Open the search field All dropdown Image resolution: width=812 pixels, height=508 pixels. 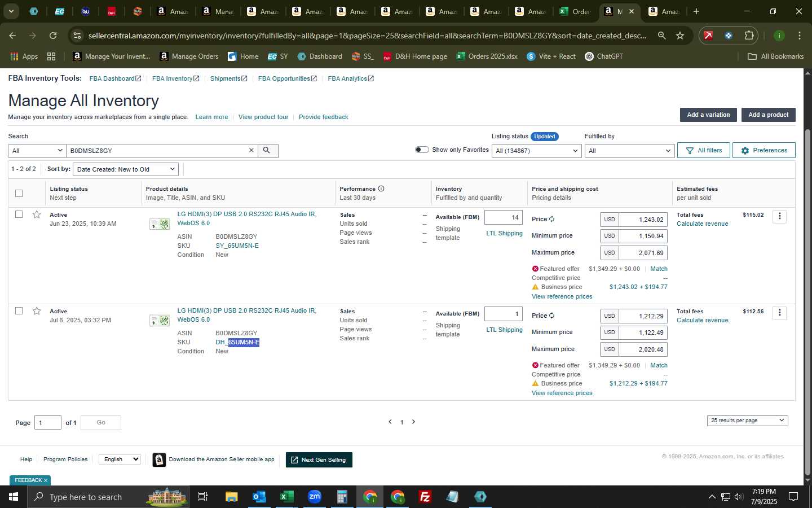[x=37, y=151]
